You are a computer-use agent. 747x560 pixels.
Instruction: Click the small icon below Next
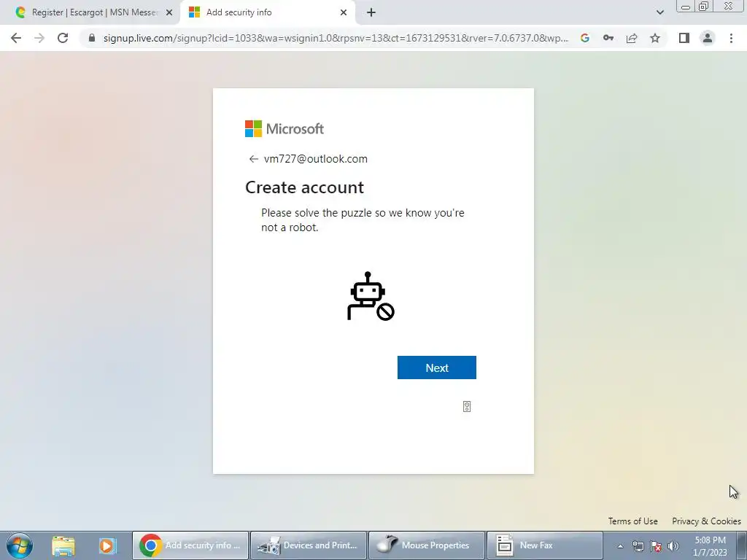click(467, 406)
